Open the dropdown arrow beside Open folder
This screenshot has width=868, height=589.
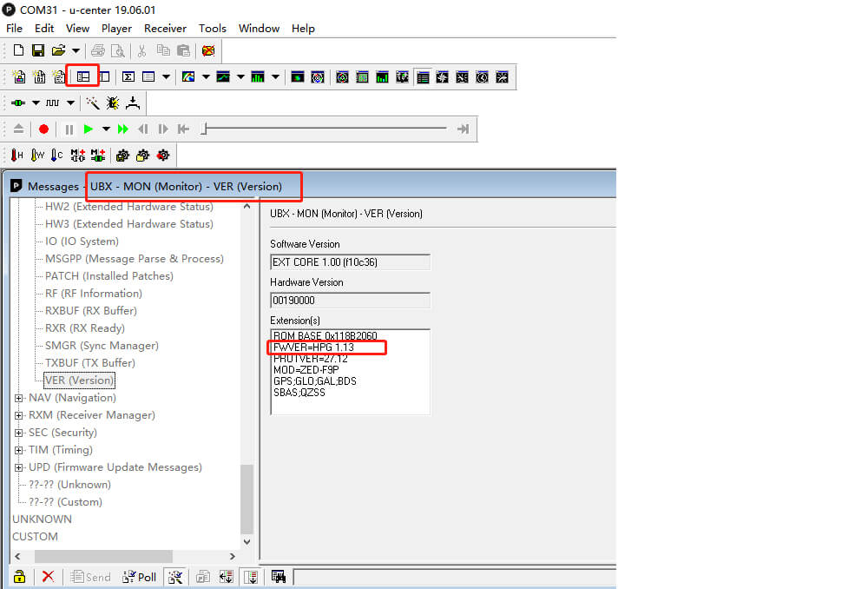click(x=76, y=50)
